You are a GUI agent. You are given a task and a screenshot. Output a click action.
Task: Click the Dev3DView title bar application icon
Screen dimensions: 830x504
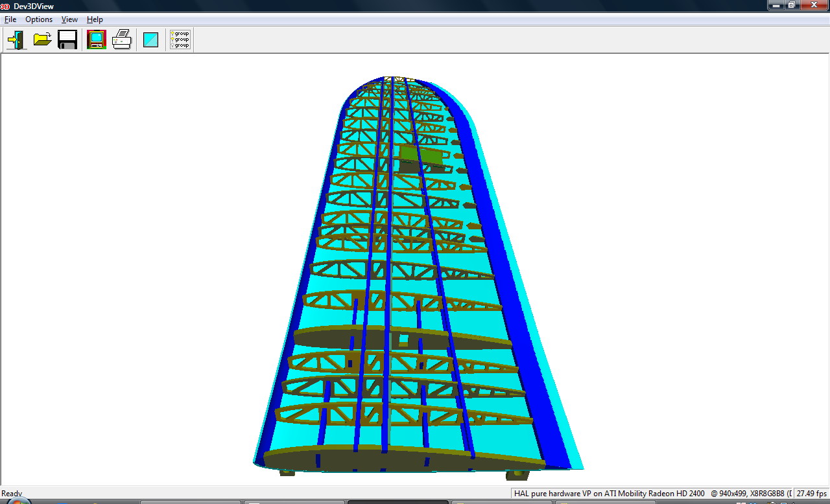(x=5, y=6)
